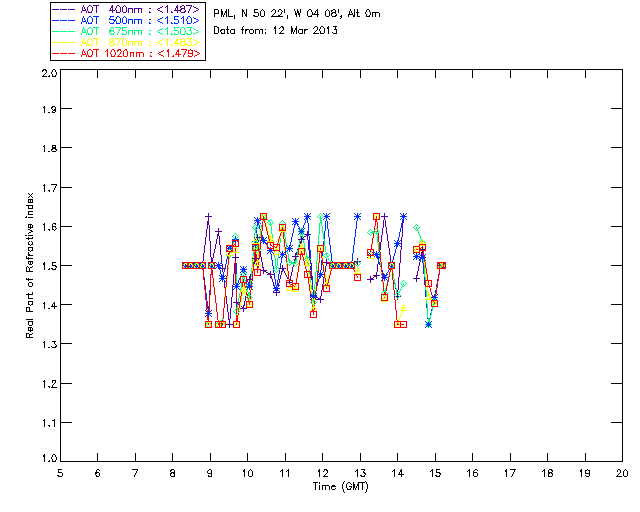Viewport: 640px width, 512px height.
Task: Click the y-axis label 1.6
Action: point(49,227)
